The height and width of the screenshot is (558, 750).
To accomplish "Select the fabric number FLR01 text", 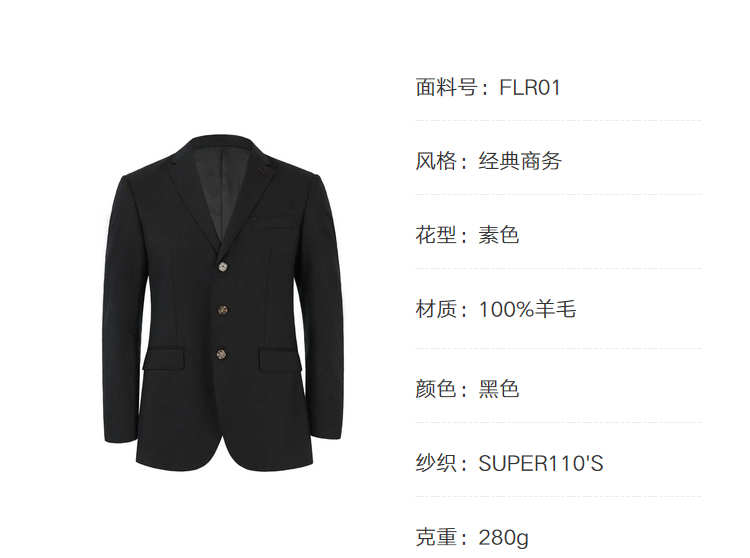I will (x=529, y=88).
